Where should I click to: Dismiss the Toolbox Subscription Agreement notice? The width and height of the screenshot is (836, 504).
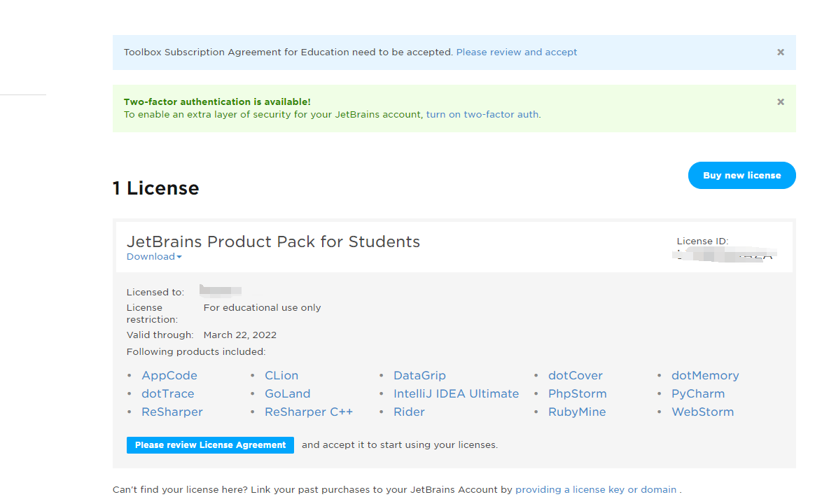point(781,52)
